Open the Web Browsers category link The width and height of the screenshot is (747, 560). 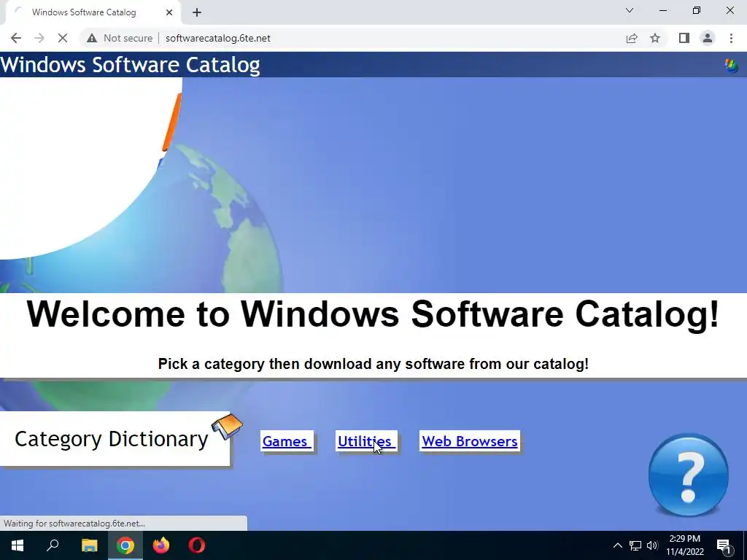[470, 441]
